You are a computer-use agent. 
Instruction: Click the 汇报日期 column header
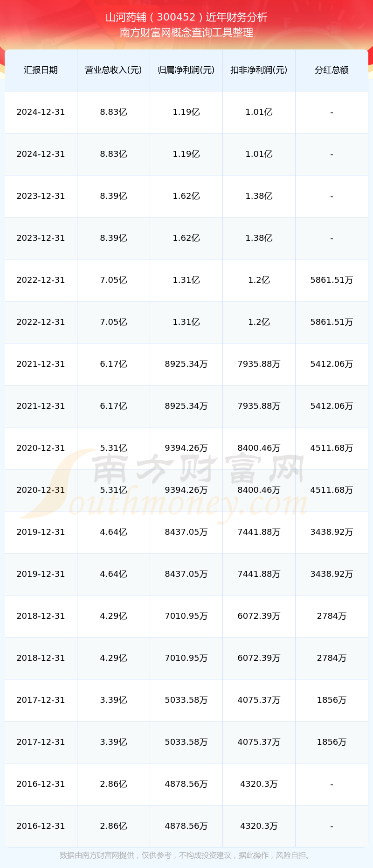pos(41,70)
